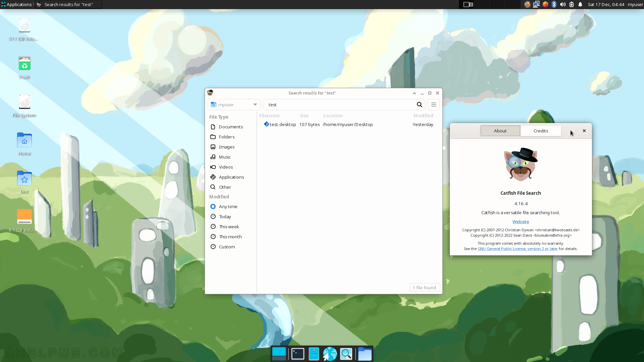Click the search magnifier icon in Catfish

click(419, 105)
